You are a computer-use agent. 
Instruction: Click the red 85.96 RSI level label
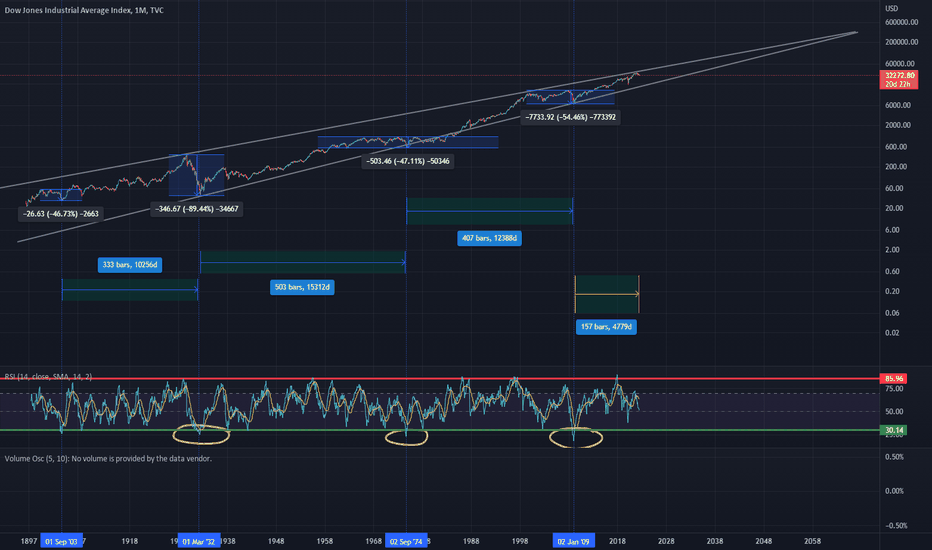click(x=893, y=378)
